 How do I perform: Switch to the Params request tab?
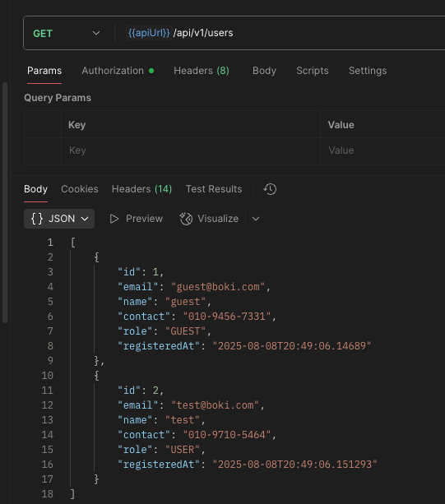tap(44, 71)
